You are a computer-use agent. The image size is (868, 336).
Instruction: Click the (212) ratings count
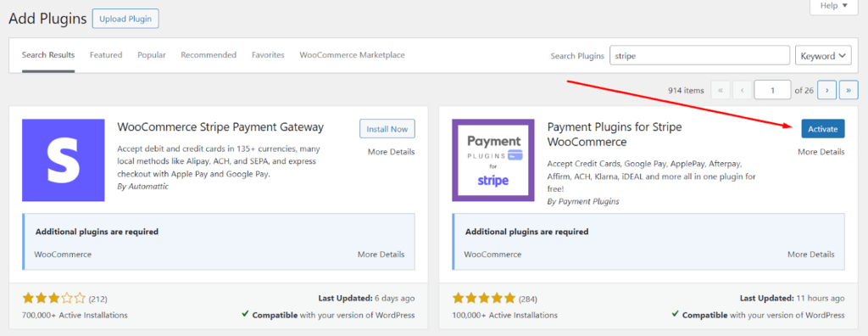pos(98,300)
